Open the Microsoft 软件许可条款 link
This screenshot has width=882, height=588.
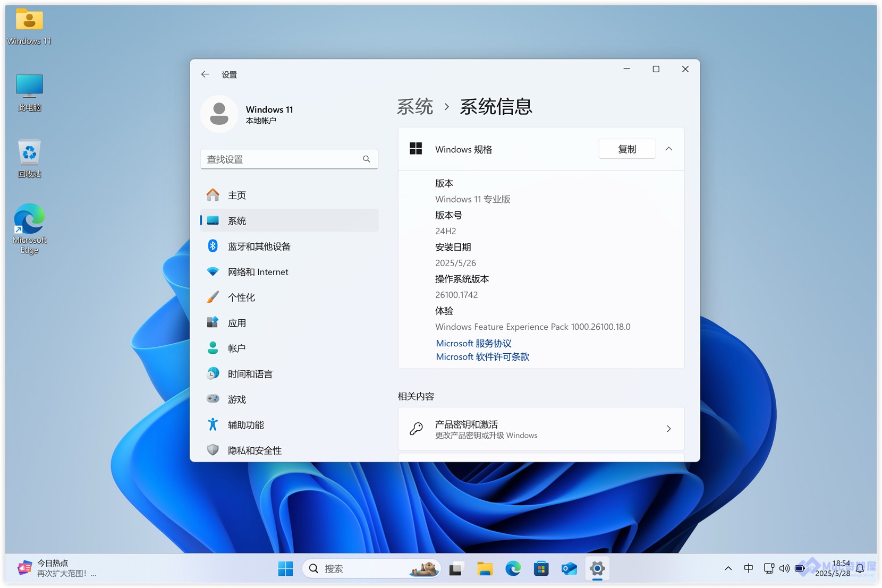[x=482, y=357]
